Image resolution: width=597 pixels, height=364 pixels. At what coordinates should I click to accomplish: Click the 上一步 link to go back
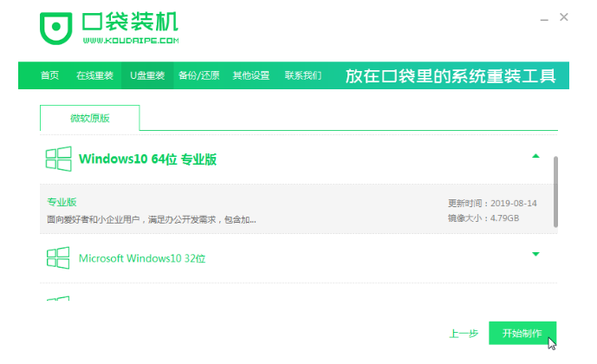pyautogui.click(x=464, y=333)
